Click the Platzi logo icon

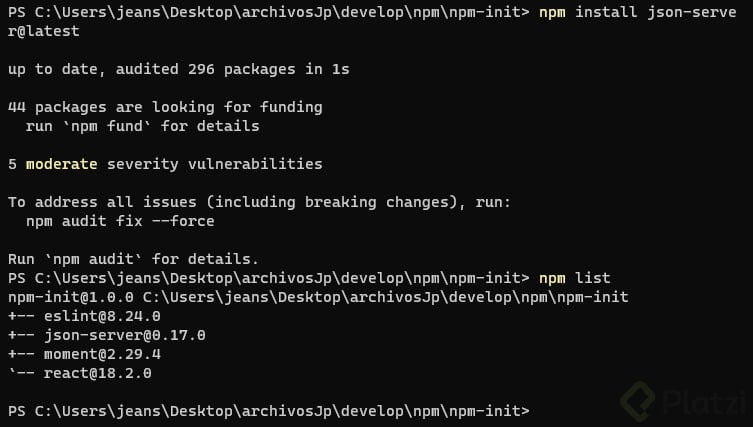(x=639, y=401)
